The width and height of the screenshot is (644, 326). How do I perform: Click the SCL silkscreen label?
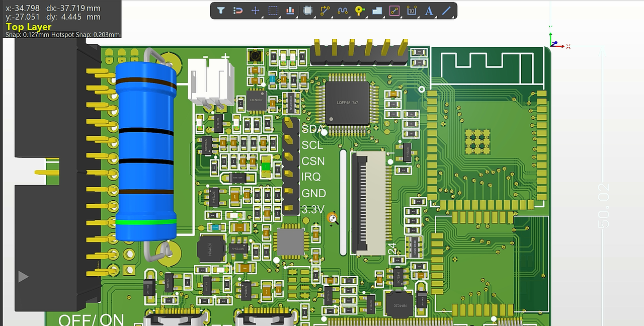[312, 145]
